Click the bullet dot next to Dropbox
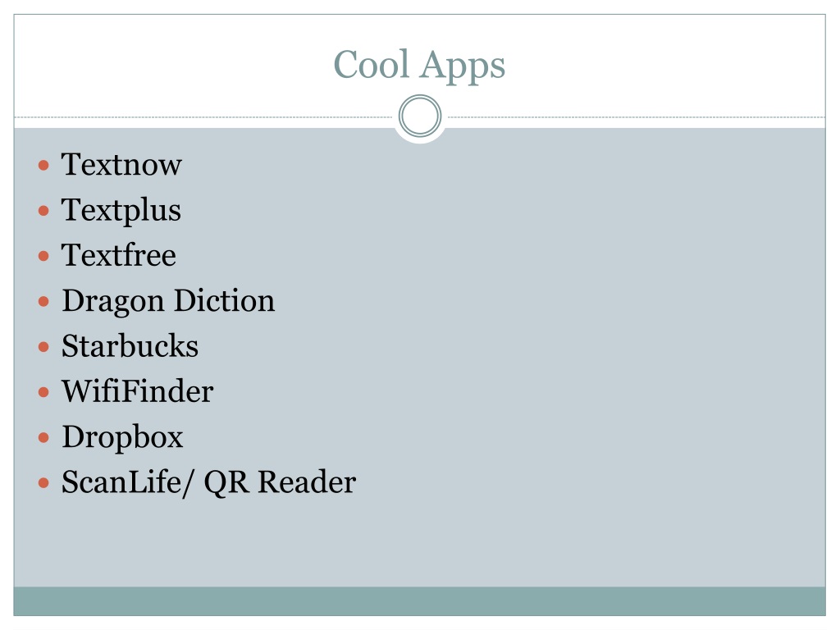The width and height of the screenshot is (840, 630). [x=44, y=438]
